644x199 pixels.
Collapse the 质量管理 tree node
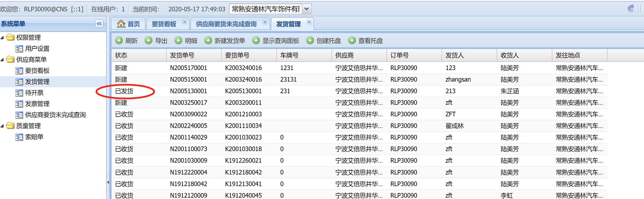click(2, 126)
